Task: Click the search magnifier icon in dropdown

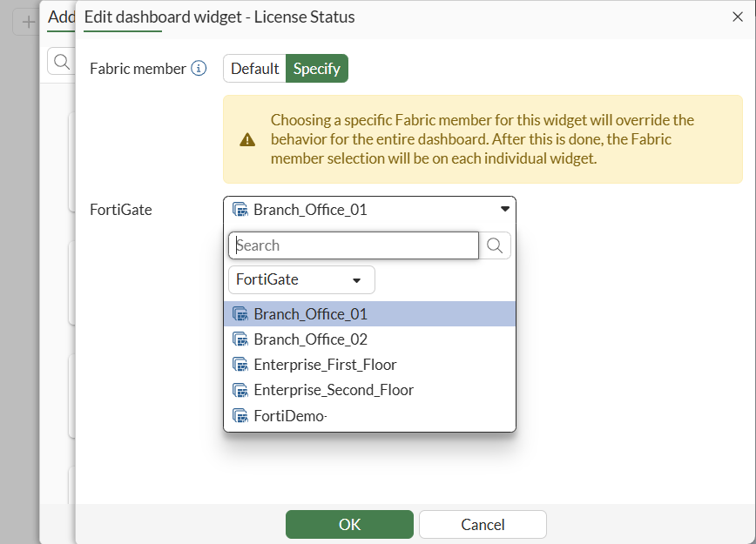Action: click(x=495, y=245)
